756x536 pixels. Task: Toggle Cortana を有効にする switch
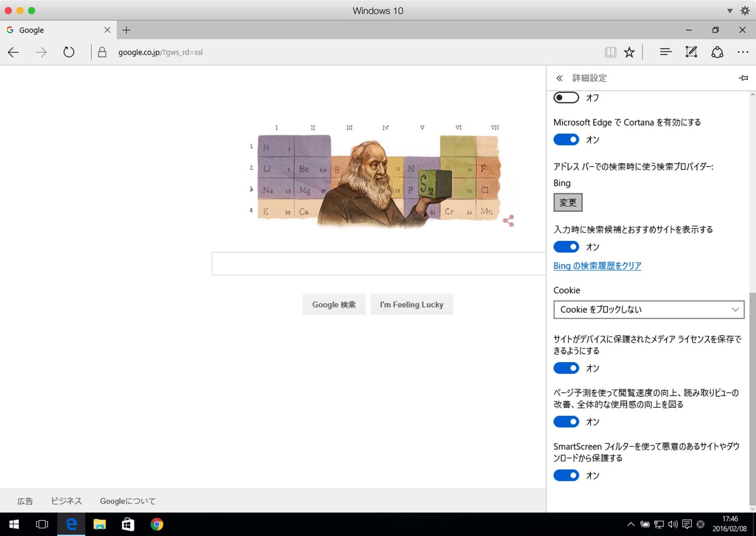tap(566, 140)
